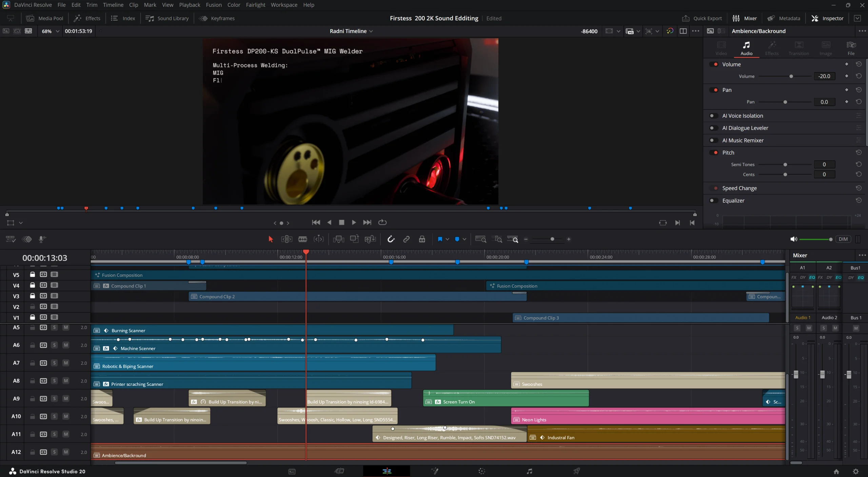The height and width of the screenshot is (477, 868).
Task: Click the Play button in viewer
Action: pyautogui.click(x=354, y=222)
